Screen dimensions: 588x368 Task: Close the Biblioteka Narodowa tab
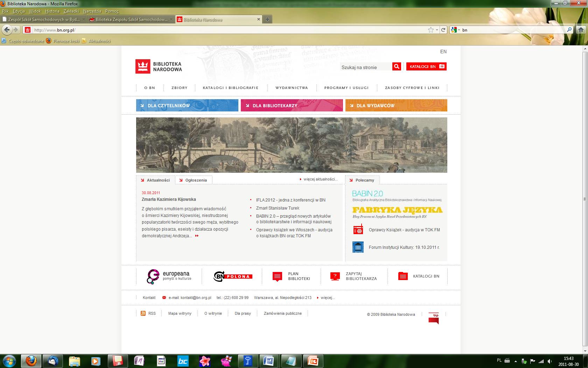point(259,19)
